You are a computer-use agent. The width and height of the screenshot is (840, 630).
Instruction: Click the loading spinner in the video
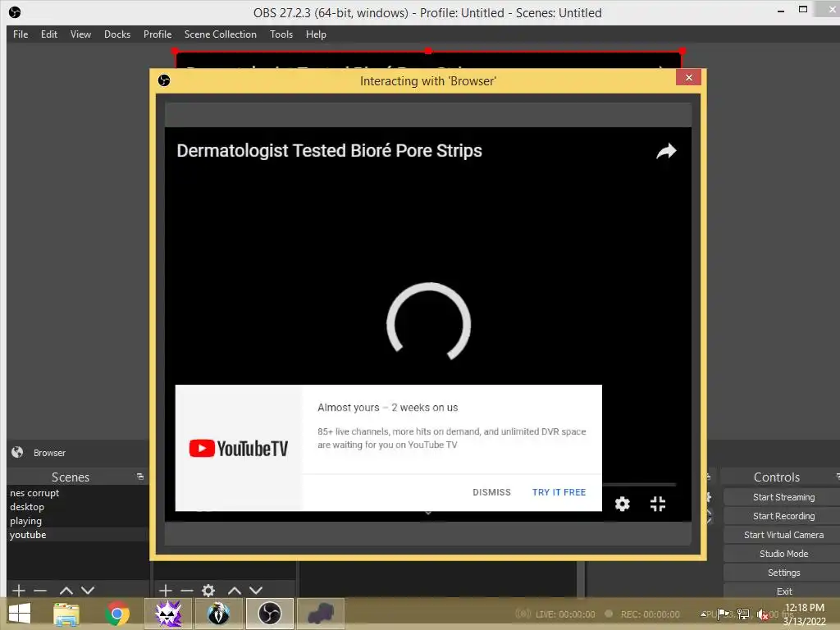click(x=428, y=322)
